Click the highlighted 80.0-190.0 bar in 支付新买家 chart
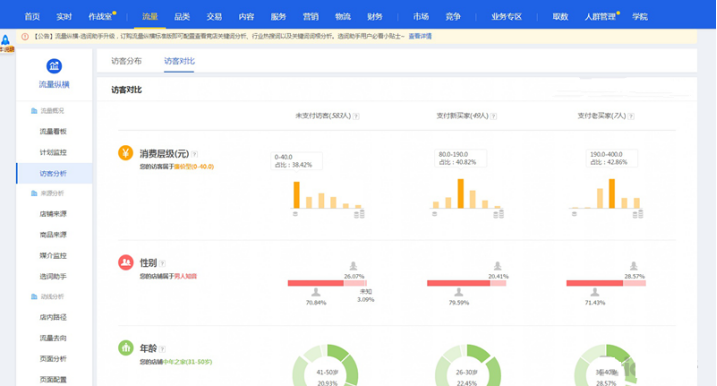 click(460, 194)
